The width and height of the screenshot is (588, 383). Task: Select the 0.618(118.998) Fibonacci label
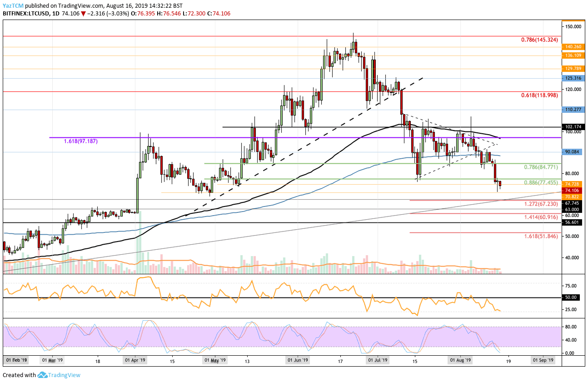540,96
